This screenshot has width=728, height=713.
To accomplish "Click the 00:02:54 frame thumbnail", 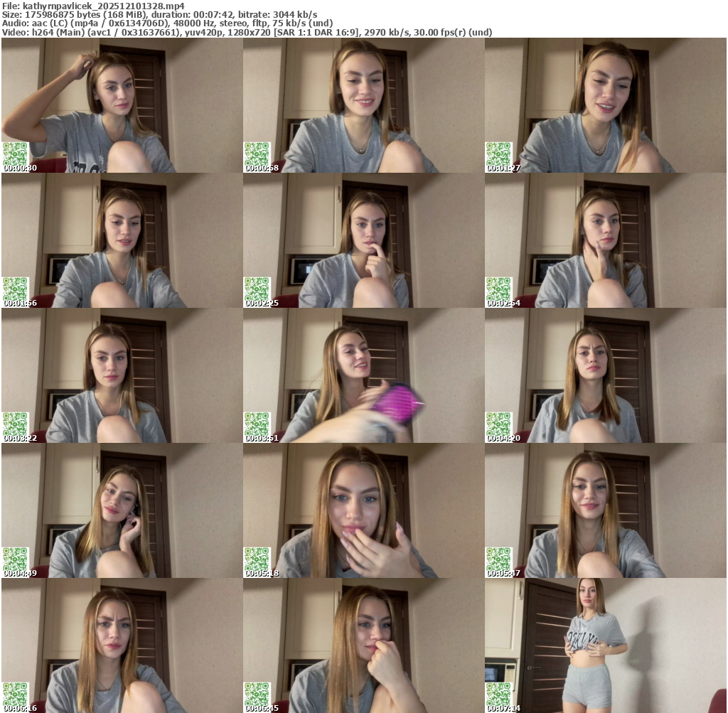I will pos(606,240).
